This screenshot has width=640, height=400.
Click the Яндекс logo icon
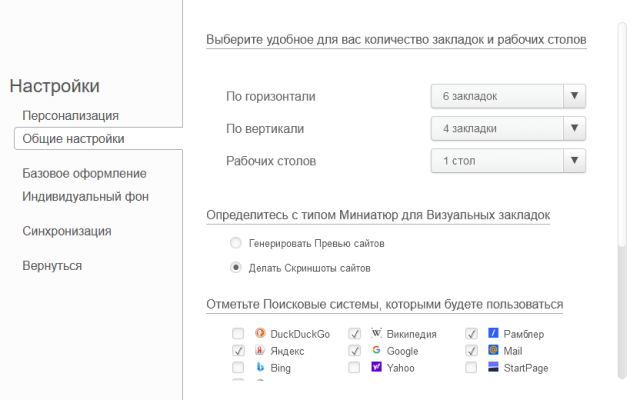260,351
